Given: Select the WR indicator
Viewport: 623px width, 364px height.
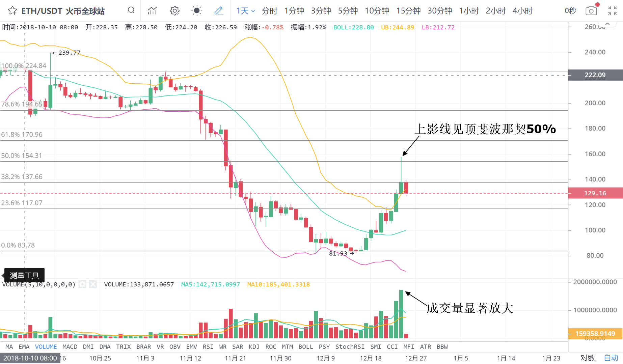Looking at the screenshot, I should coord(223,346).
